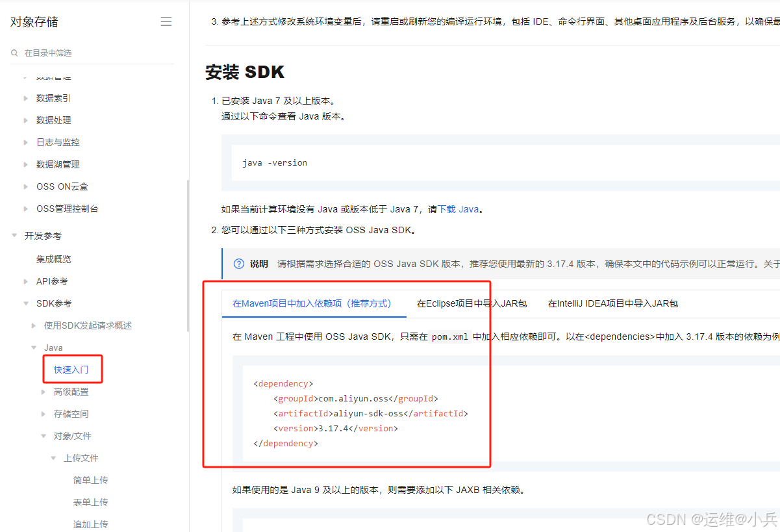
Task: Open 追加上传 page
Action: click(90, 524)
